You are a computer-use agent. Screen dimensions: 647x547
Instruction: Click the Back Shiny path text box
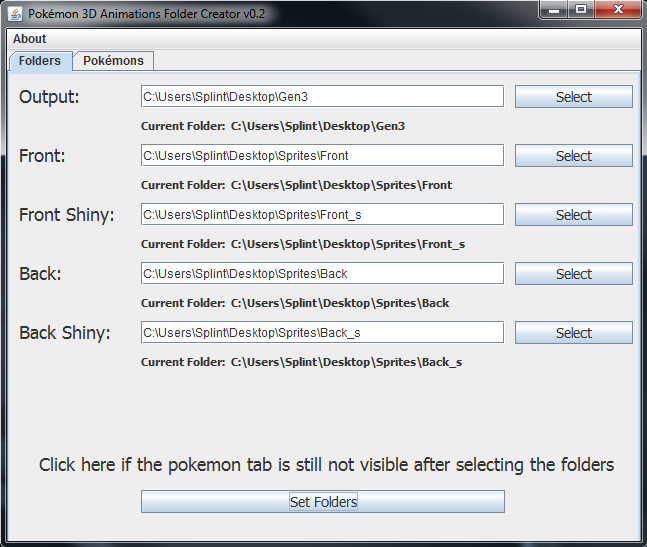tap(321, 333)
